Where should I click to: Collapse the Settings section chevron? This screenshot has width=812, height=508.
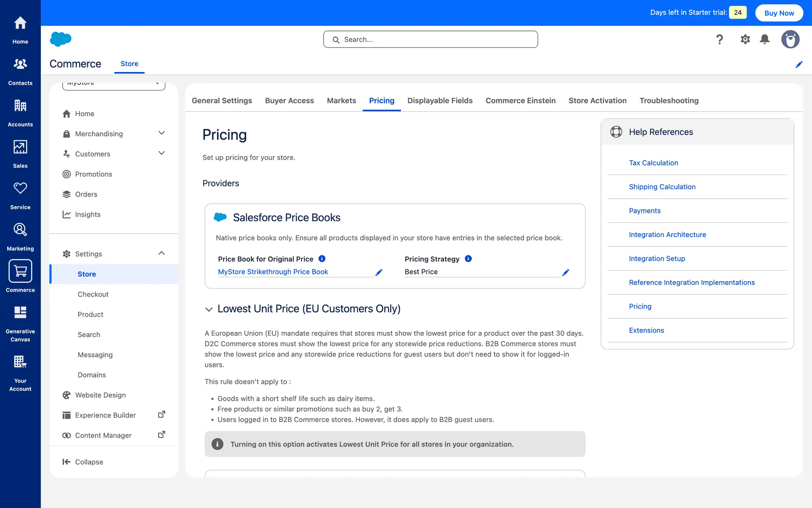(x=162, y=253)
